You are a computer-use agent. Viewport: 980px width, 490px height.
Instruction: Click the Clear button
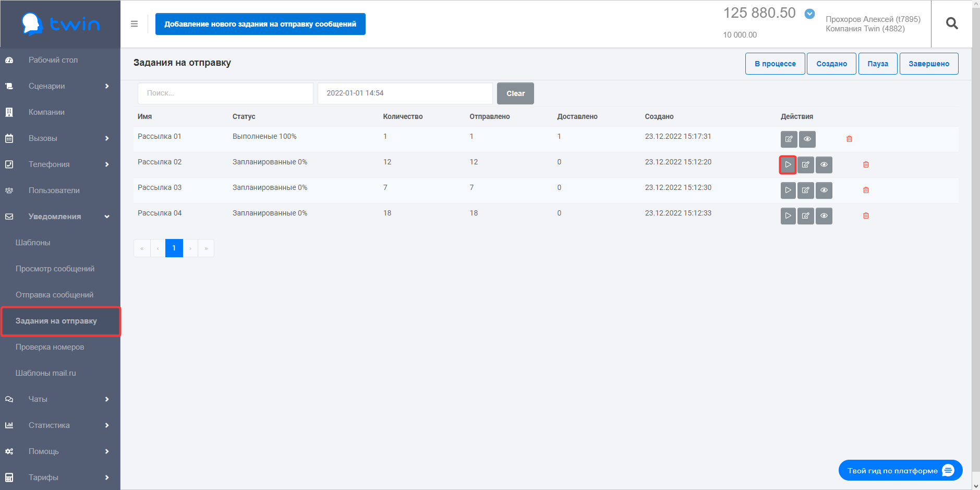(515, 93)
